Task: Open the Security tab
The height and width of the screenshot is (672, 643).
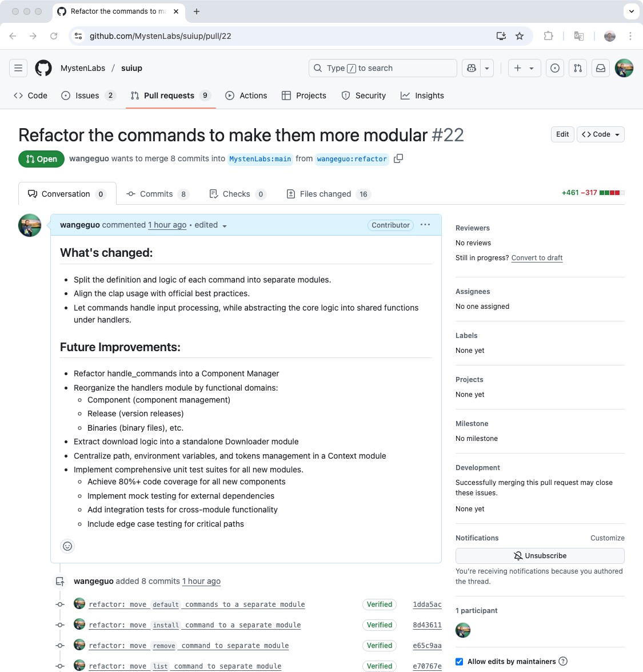Action: [364, 96]
